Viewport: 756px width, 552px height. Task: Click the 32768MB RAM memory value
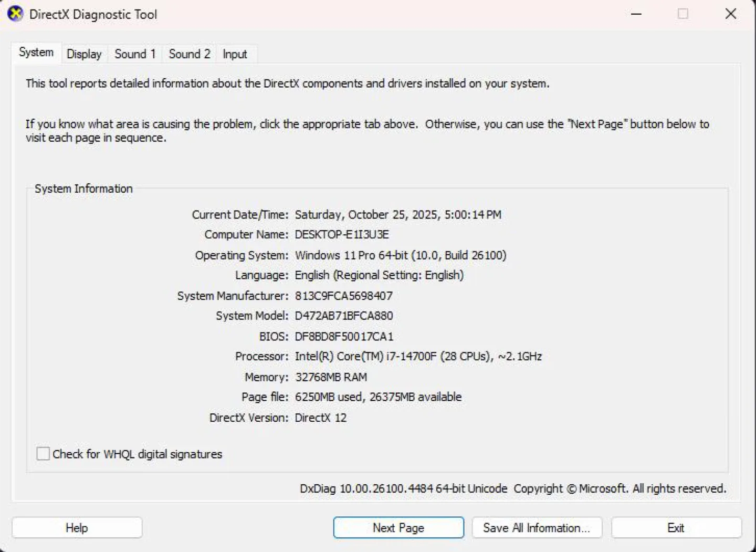coord(331,377)
